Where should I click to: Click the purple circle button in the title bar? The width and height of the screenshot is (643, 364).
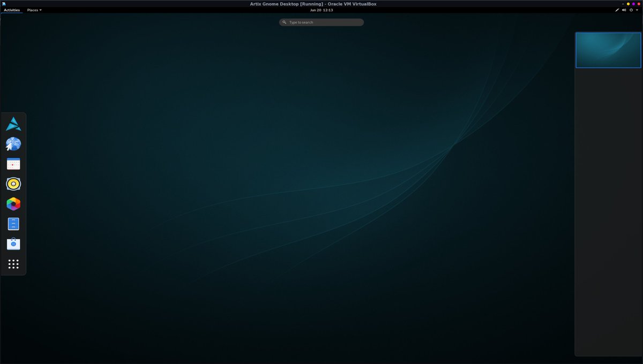coord(633,4)
